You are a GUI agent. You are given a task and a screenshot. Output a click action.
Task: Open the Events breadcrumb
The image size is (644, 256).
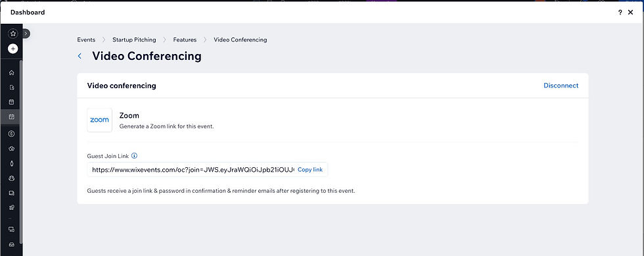click(86, 40)
